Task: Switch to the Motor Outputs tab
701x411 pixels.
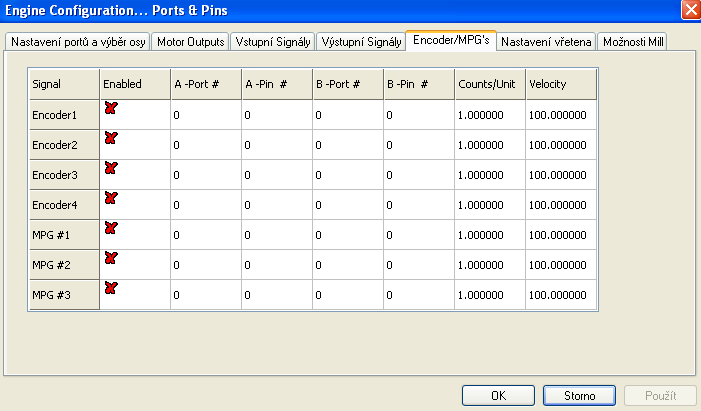Action: pyautogui.click(x=191, y=42)
